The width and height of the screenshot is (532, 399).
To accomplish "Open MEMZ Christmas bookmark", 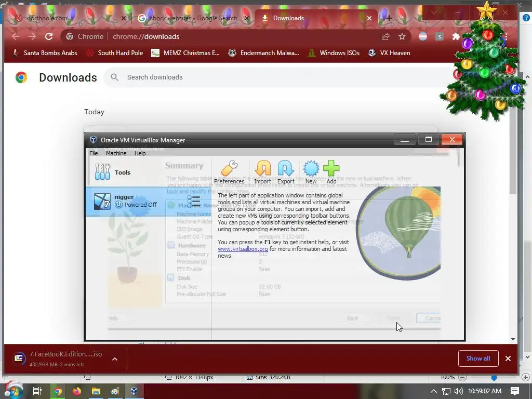I will pyautogui.click(x=185, y=53).
